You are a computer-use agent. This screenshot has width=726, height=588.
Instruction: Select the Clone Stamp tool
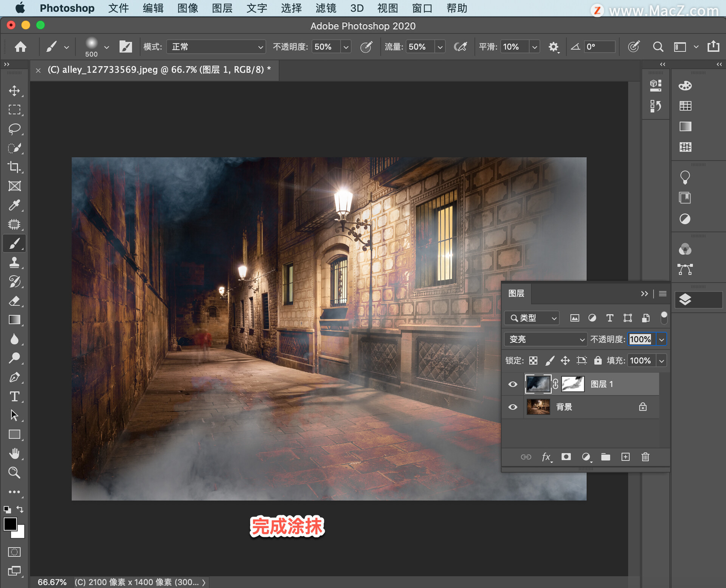tap(14, 263)
